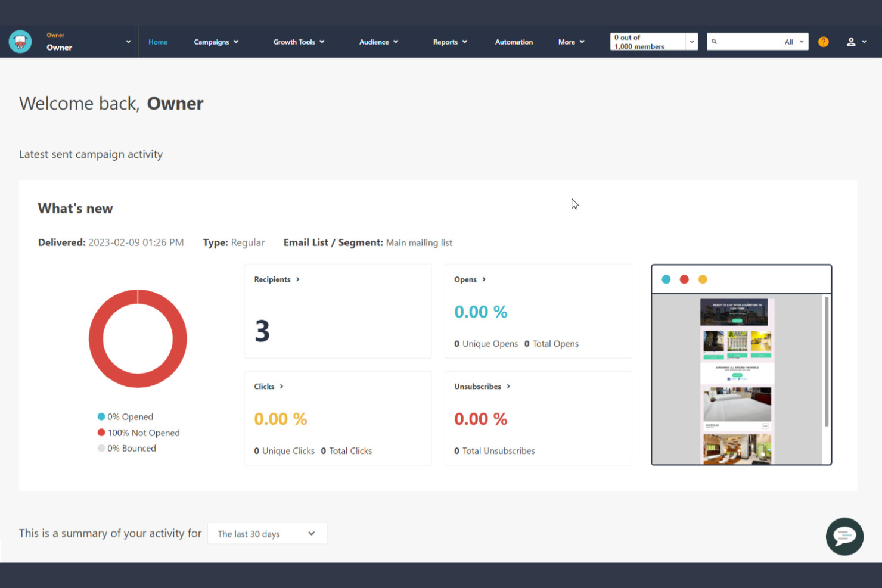This screenshot has height=588, width=882.
Task: Change the activity period from last 30 days
Action: [x=266, y=533]
